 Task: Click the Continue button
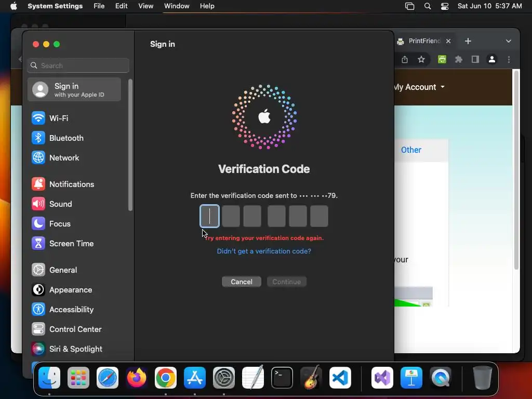pyautogui.click(x=287, y=282)
